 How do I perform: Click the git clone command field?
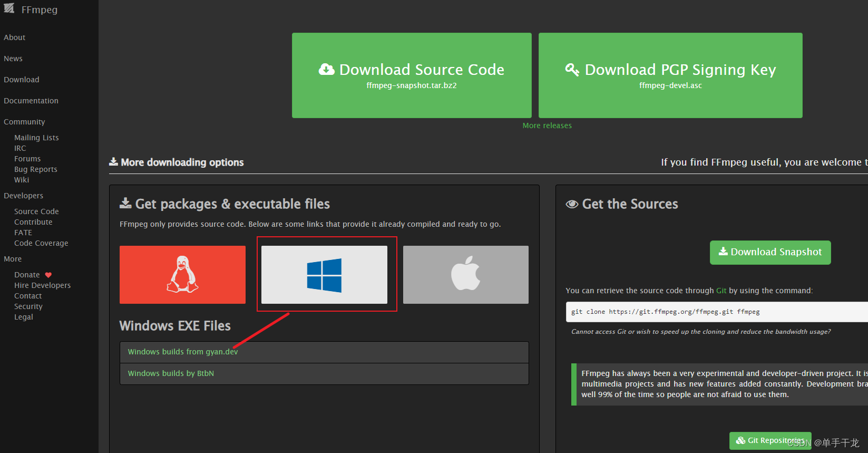[x=717, y=312]
